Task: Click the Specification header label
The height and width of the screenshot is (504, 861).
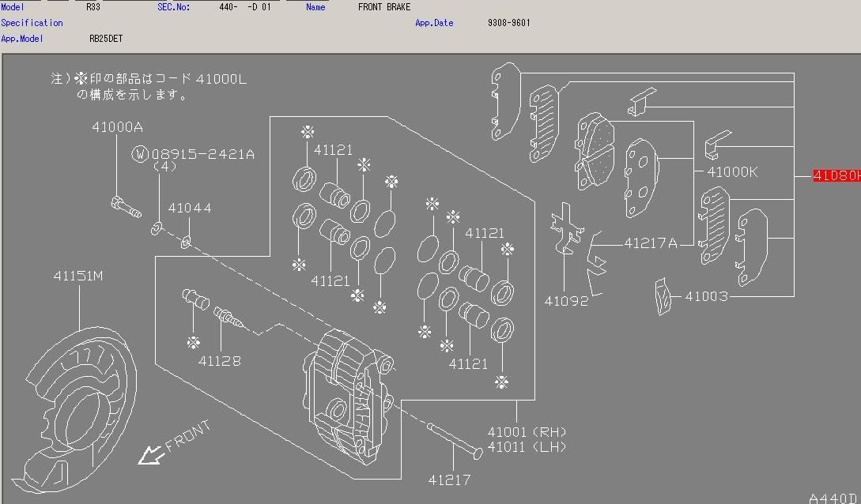Action: point(32,22)
